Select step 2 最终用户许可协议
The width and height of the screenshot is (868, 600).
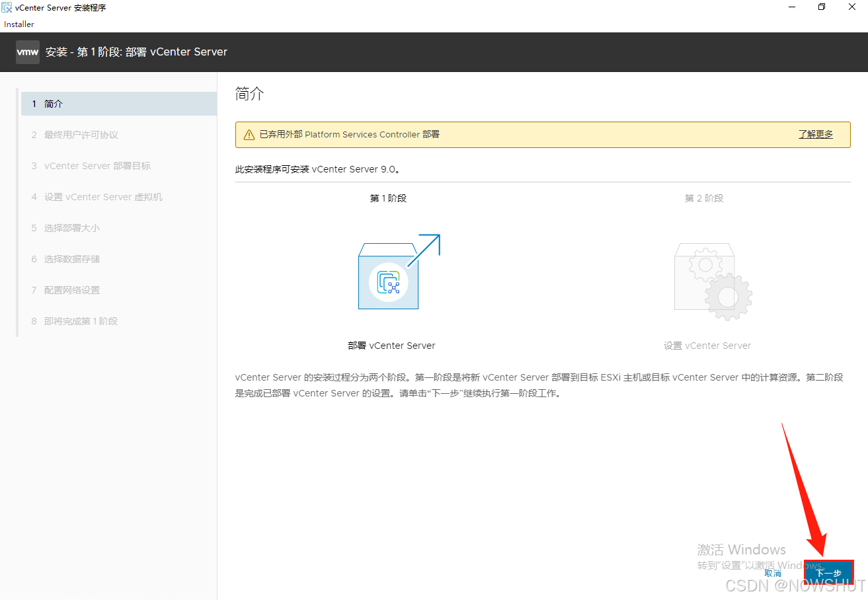coord(119,135)
